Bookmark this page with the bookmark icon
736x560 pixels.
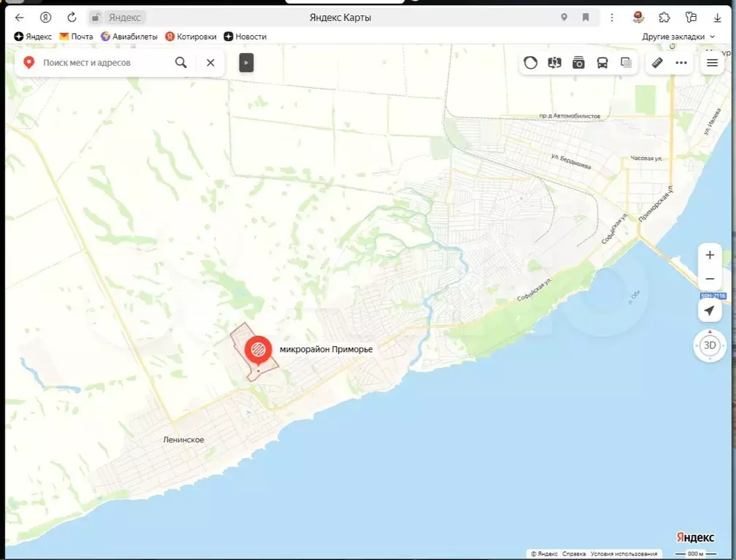tap(586, 18)
